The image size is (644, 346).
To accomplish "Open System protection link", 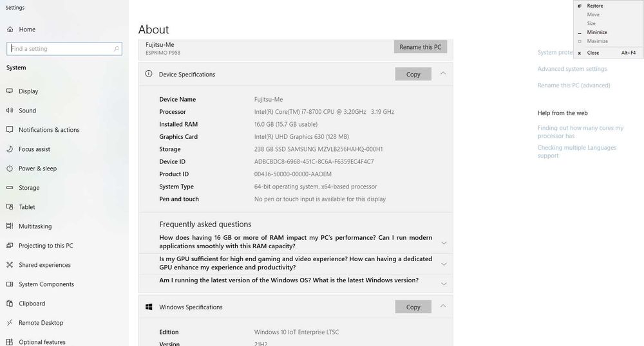I will click(x=555, y=53).
